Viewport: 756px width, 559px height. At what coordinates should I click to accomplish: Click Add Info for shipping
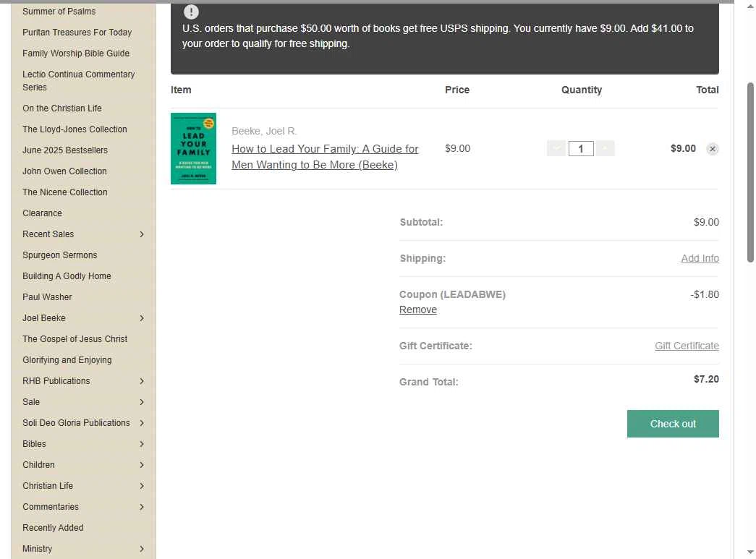700,258
